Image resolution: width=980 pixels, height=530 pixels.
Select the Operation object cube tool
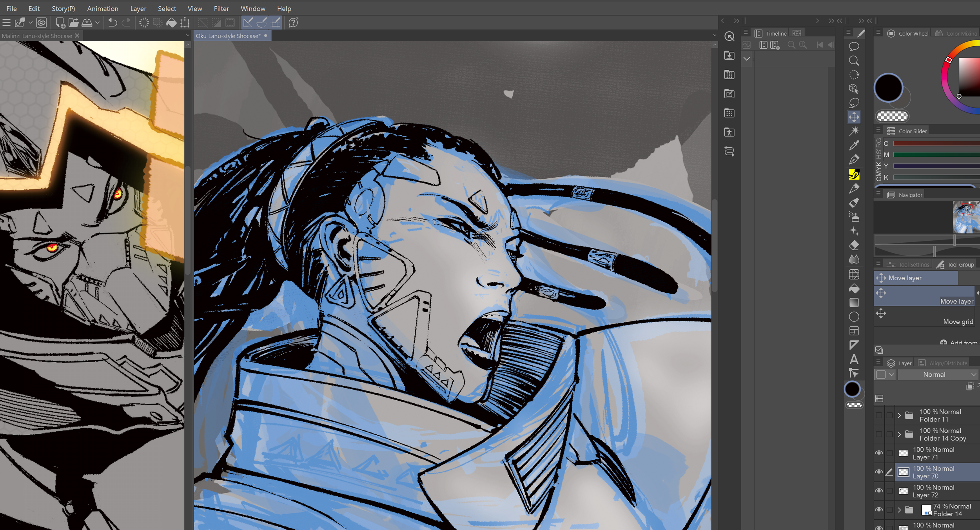coord(854,89)
